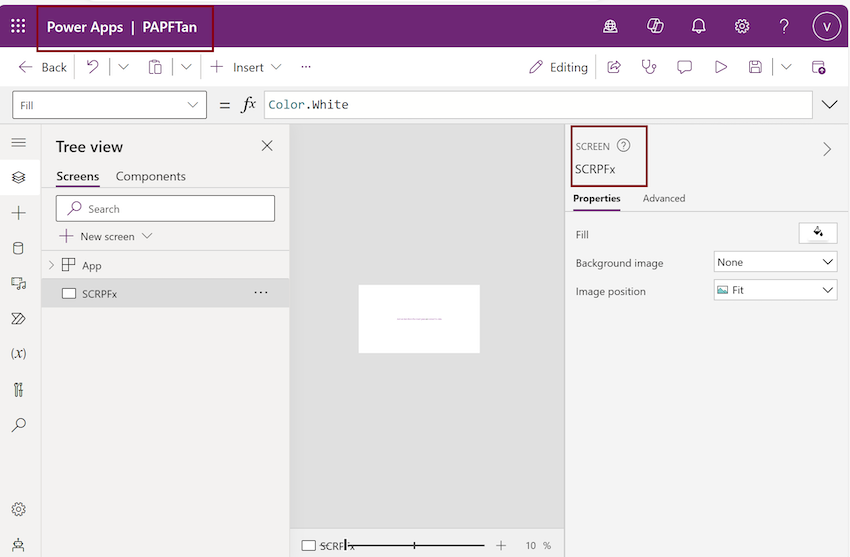
Task: Open the Search magnifier in left rail
Action: point(18,424)
